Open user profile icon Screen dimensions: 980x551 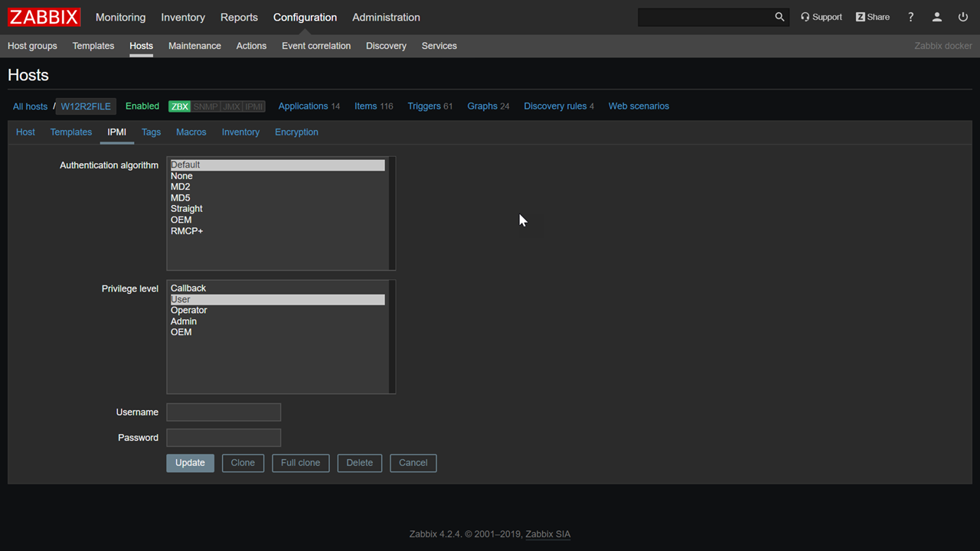point(936,17)
